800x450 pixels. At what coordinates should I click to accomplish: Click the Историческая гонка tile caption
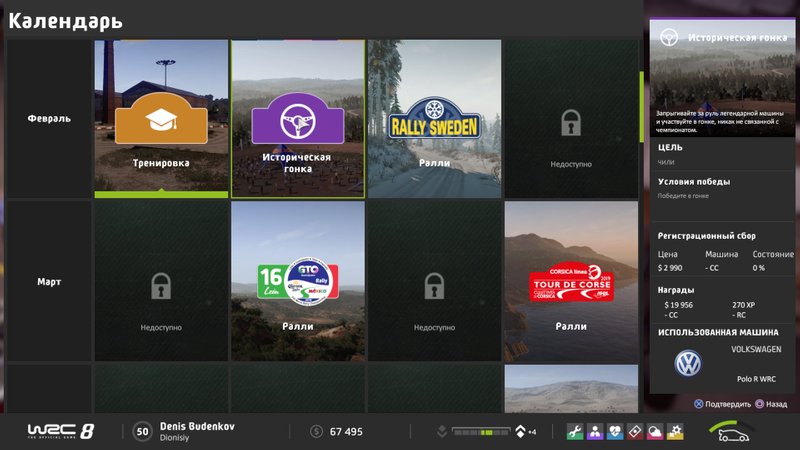click(297, 163)
